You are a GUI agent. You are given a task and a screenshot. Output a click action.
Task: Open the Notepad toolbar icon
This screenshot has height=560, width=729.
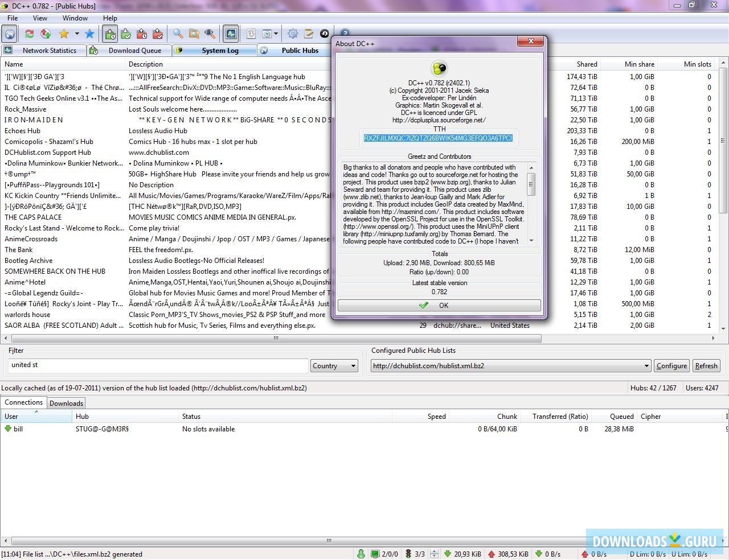tap(309, 34)
